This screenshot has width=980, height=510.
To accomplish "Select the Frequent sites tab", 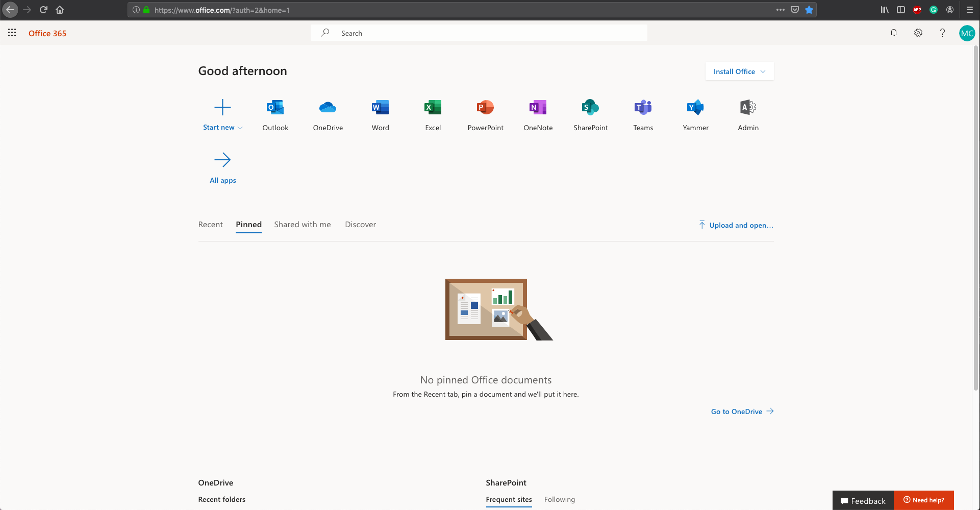I will [509, 499].
